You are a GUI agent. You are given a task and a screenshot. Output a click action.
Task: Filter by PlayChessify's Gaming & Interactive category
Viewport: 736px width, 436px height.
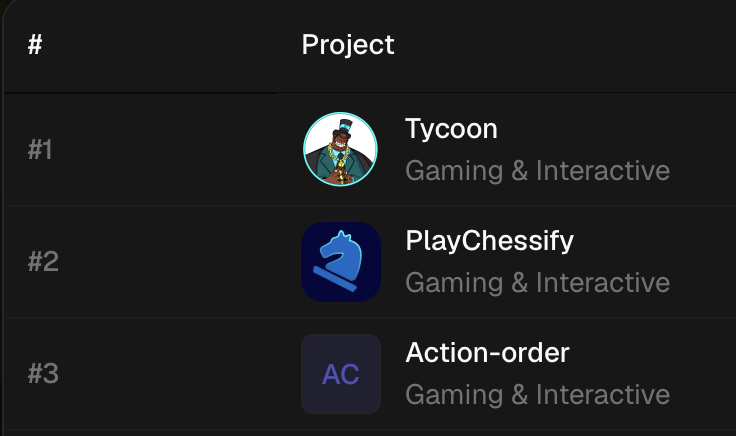click(x=537, y=283)
